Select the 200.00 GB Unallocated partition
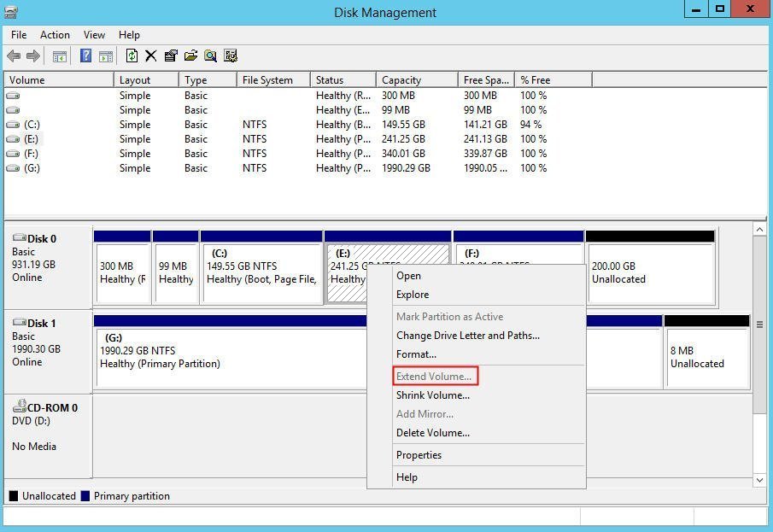Screen dimensions: 773x532 [650, 272]
